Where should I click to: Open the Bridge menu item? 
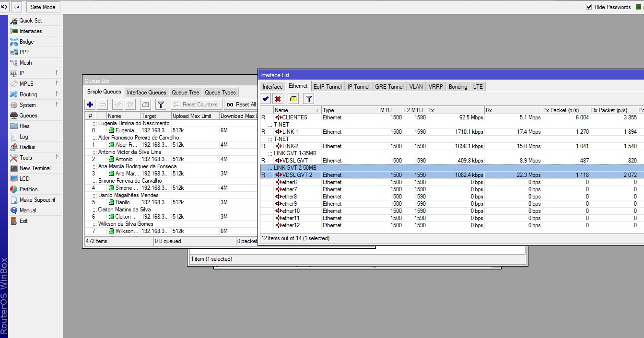27,42
